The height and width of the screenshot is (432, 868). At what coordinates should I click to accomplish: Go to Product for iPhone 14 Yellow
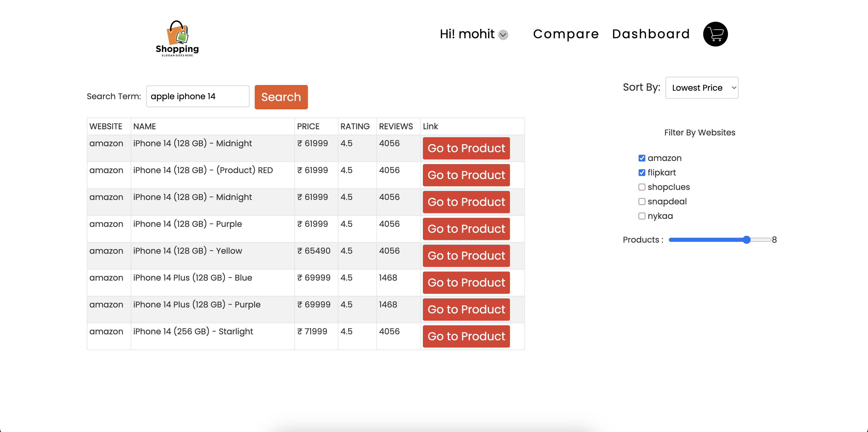pyautogui.click(x=466, y=256)
